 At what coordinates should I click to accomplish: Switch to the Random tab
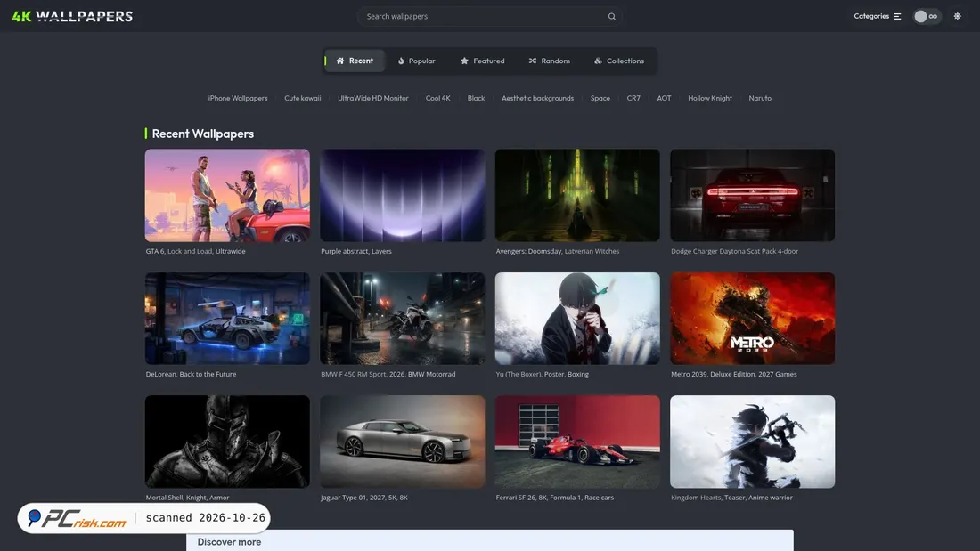pos(550,61)
